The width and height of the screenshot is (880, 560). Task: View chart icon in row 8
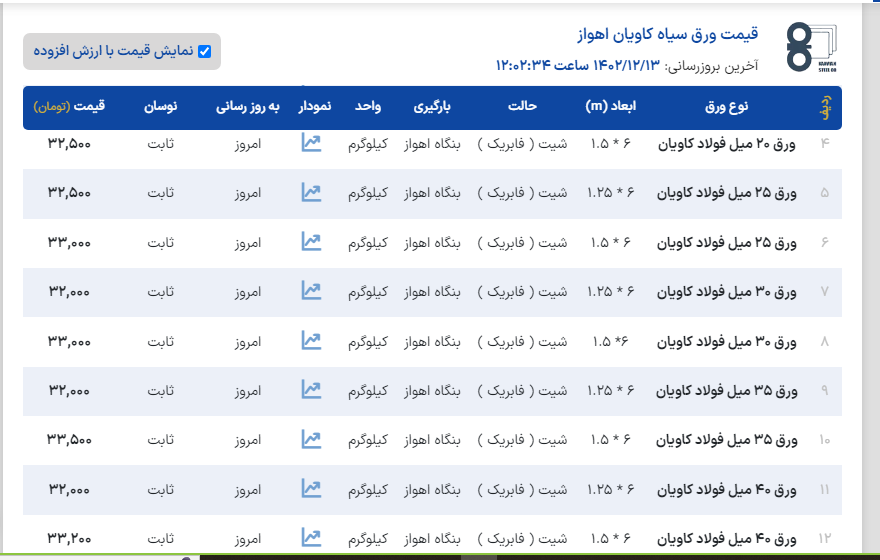pyautogui.click(x=310, y=341)
